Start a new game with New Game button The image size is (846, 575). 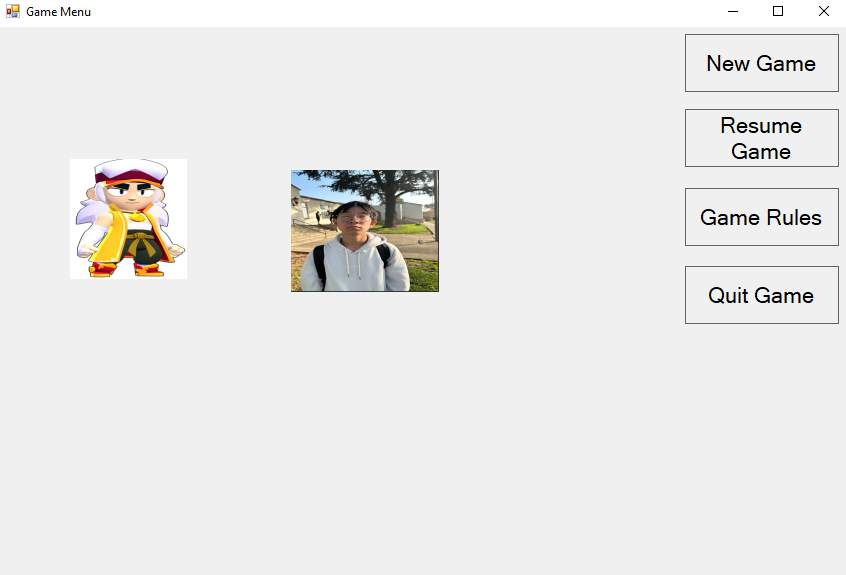coord(761,63)
